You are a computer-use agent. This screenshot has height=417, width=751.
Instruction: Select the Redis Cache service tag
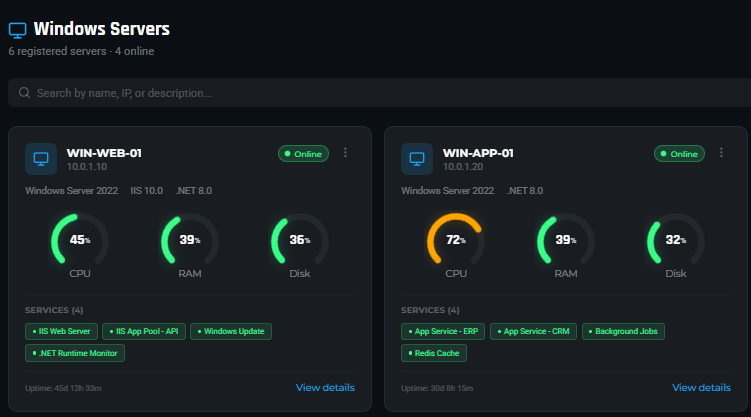click(x=433, y=353)
